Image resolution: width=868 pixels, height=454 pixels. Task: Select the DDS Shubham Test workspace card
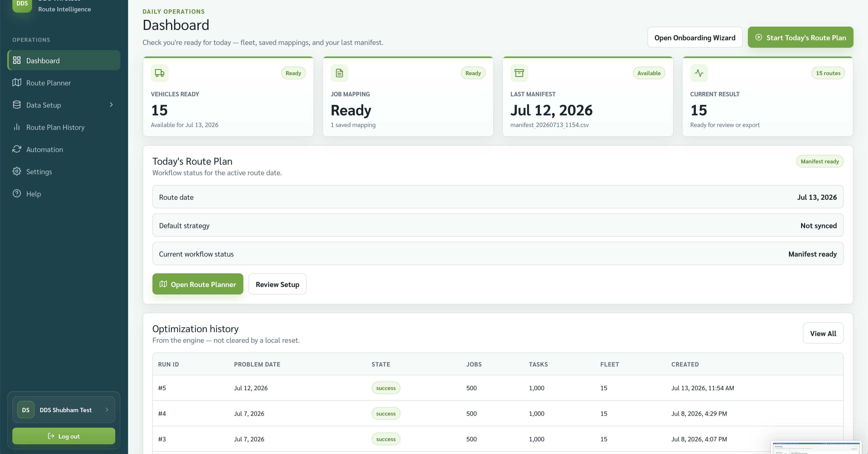pyautogui.click(x=64, y=410)
